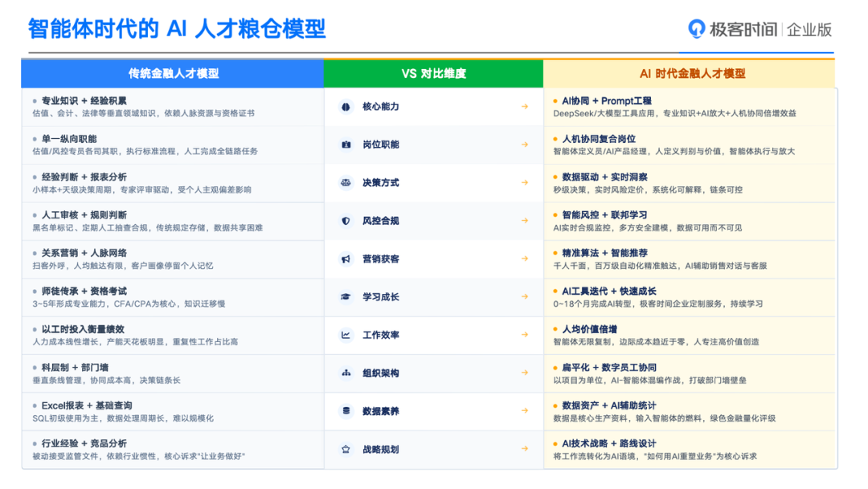Viewport: 868px width, 489px height.
Task: Click the orange arrow in 核心能力 row
Action: tap(524, 107)
